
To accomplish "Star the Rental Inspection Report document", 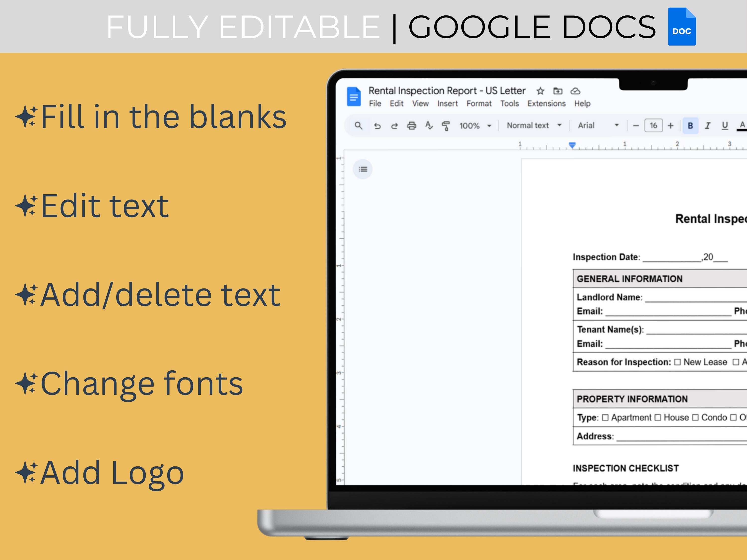I will (540, 91).
